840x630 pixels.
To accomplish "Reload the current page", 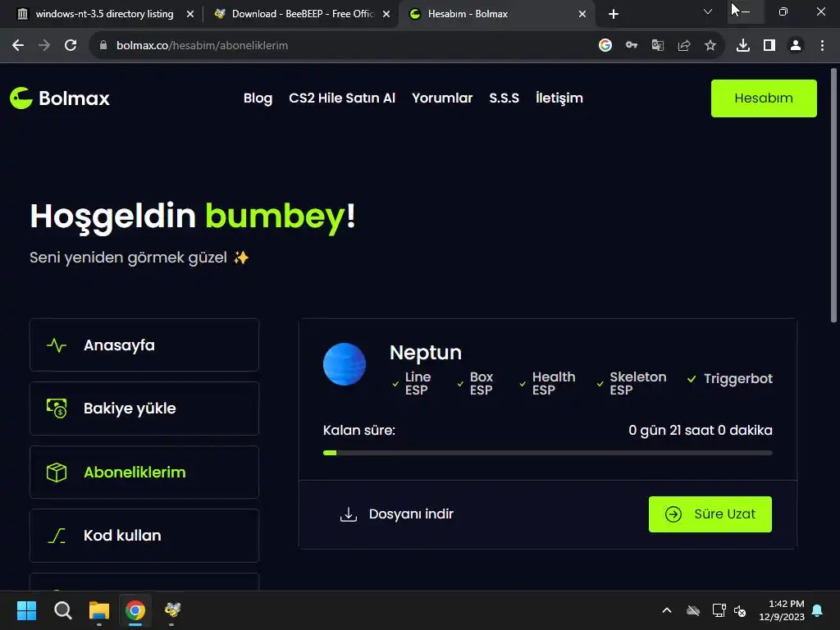I will (71, 46).
